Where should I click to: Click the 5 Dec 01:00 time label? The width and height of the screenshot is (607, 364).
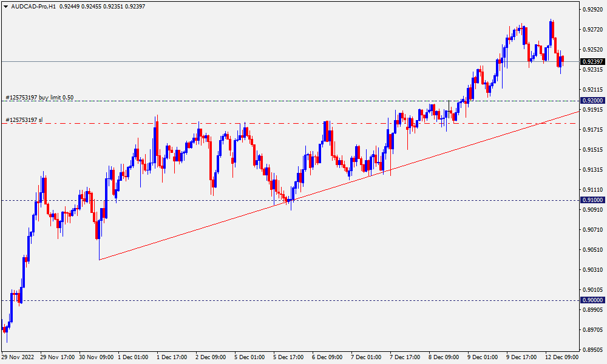point(249,357)
